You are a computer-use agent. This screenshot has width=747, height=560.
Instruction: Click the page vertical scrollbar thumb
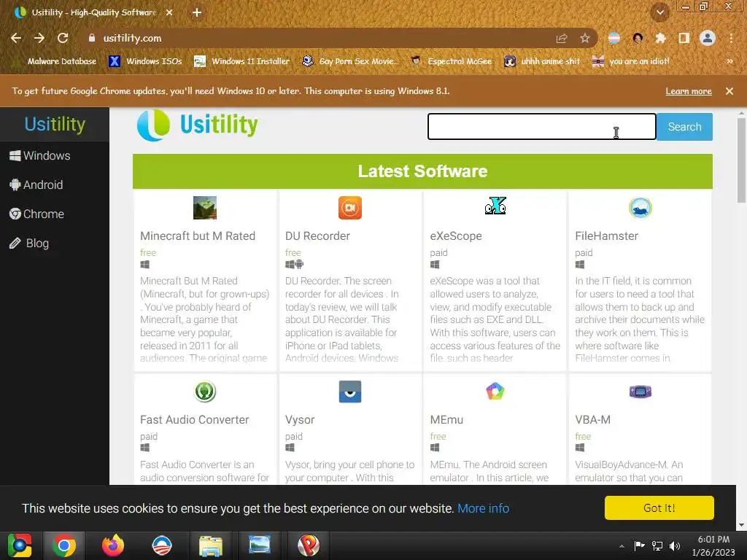point(741,160)
